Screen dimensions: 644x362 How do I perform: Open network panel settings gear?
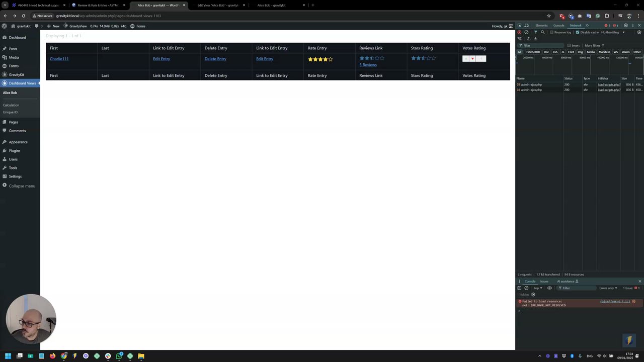click(x=639, y=32)
